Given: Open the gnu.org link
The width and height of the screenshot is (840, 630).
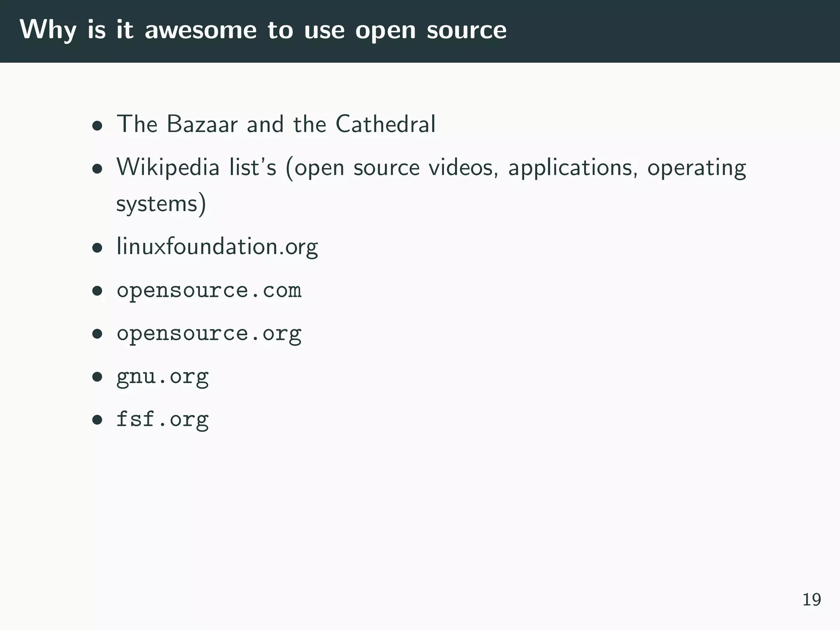Looking at the screenshot, I should tap(163, 377).
